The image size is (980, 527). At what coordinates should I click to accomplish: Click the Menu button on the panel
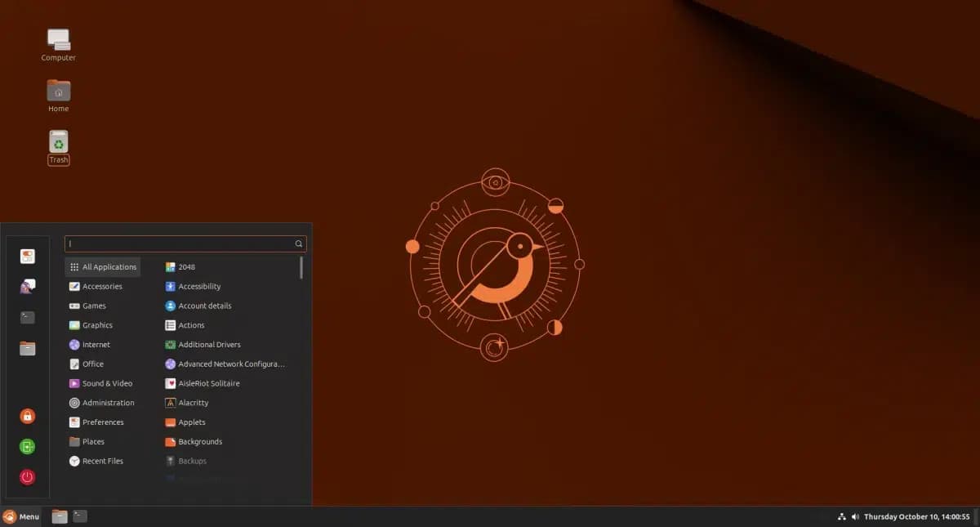coord(21,516)
